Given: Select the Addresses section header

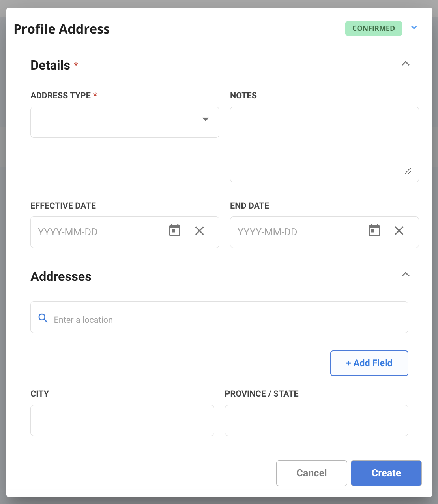Looking at the screenshot, I should [x=61, y=276].
